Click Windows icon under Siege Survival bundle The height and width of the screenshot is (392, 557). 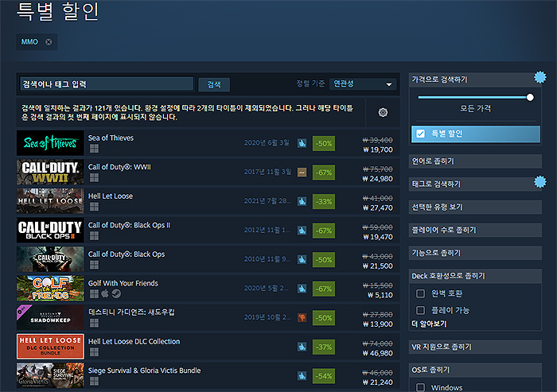pyautogui.click(x=94, y=381)
